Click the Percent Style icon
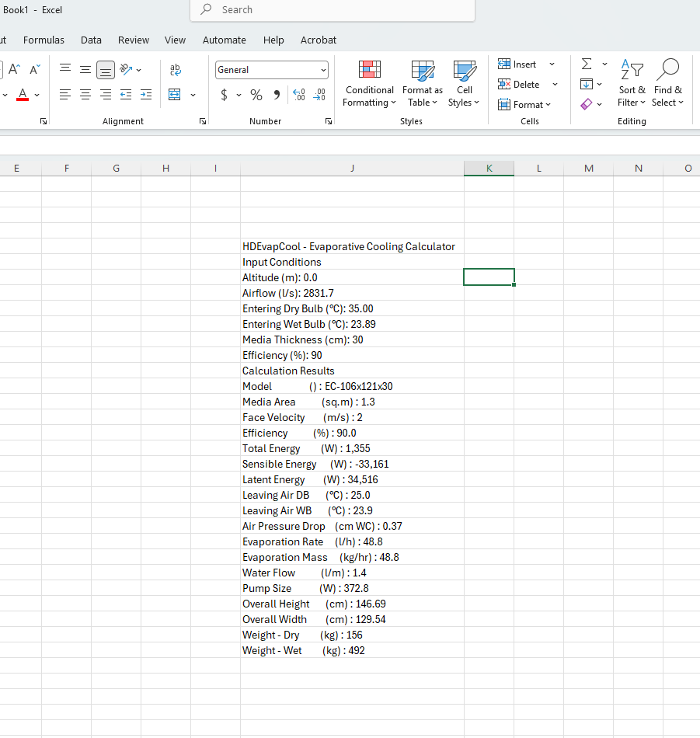The width and height of the screenshot is (700, 738). (x=256, y=95)
